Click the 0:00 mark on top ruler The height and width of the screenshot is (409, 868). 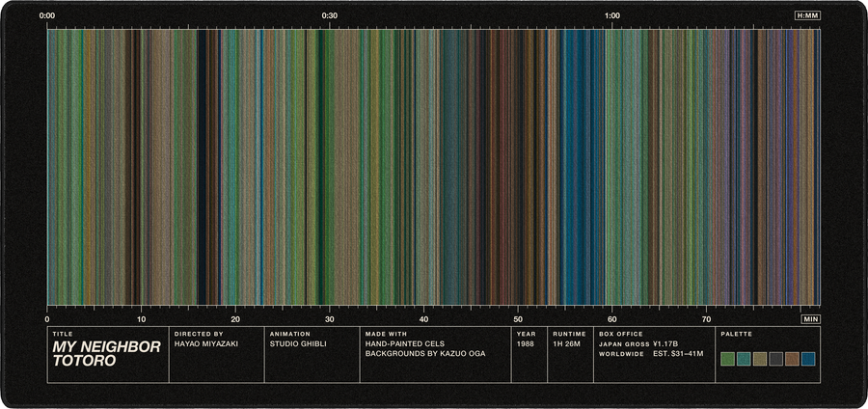click(47, 15)
